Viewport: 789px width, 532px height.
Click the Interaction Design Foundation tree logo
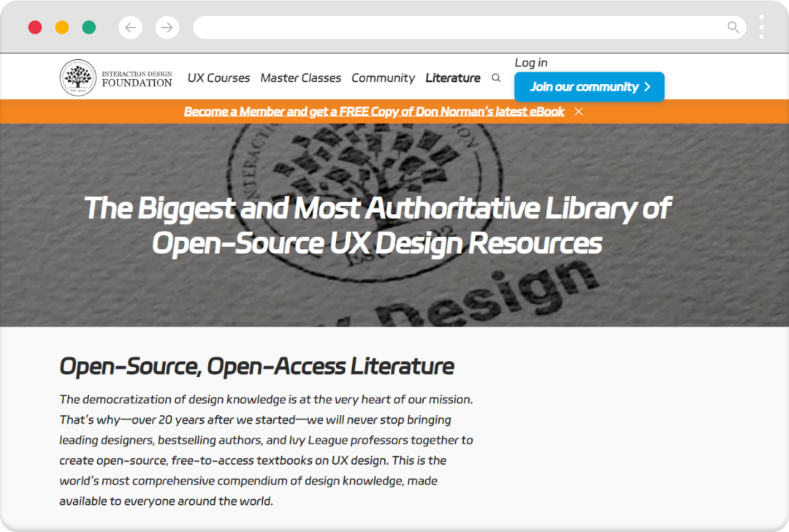pyautogui.click(x=78, y=77)
